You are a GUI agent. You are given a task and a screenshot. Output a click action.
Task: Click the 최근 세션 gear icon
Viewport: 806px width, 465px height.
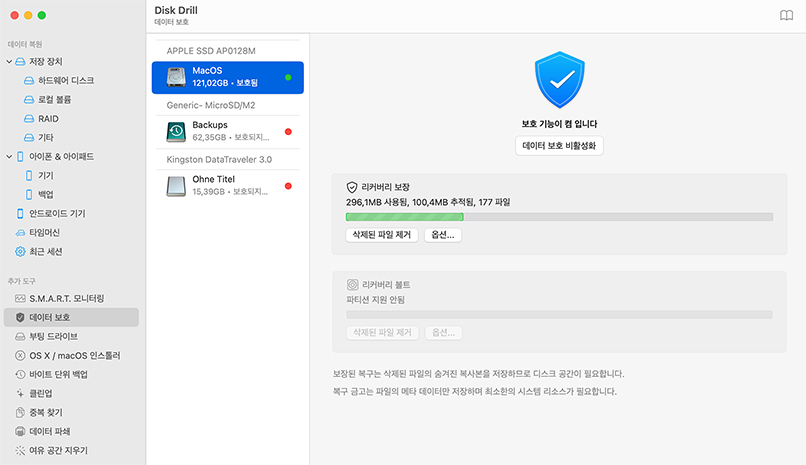(x=20, y=251)
